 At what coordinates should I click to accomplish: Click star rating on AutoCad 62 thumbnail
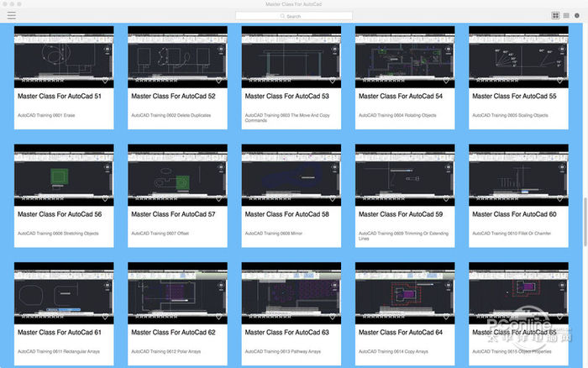point(156,317)
